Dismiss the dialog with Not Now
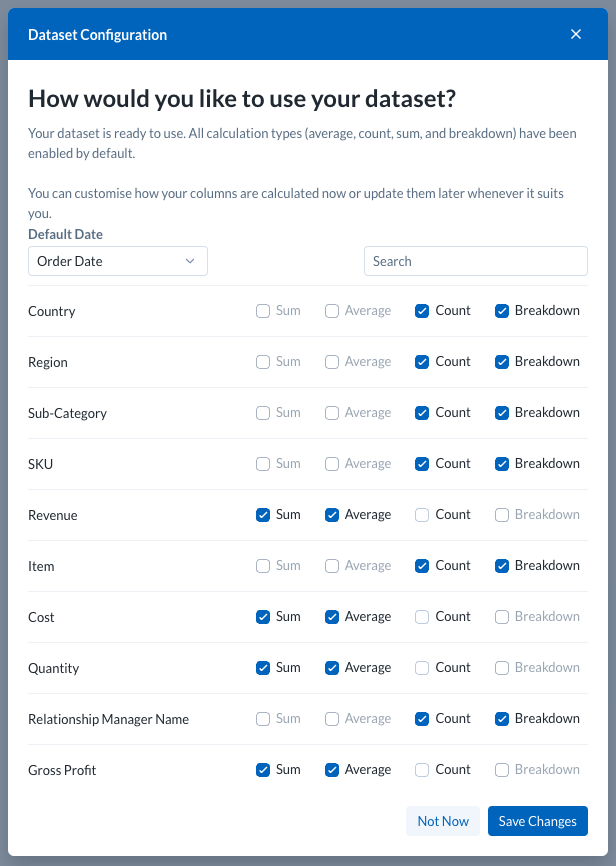Screen dimensions: 616x866 click(x=443, y=821)
